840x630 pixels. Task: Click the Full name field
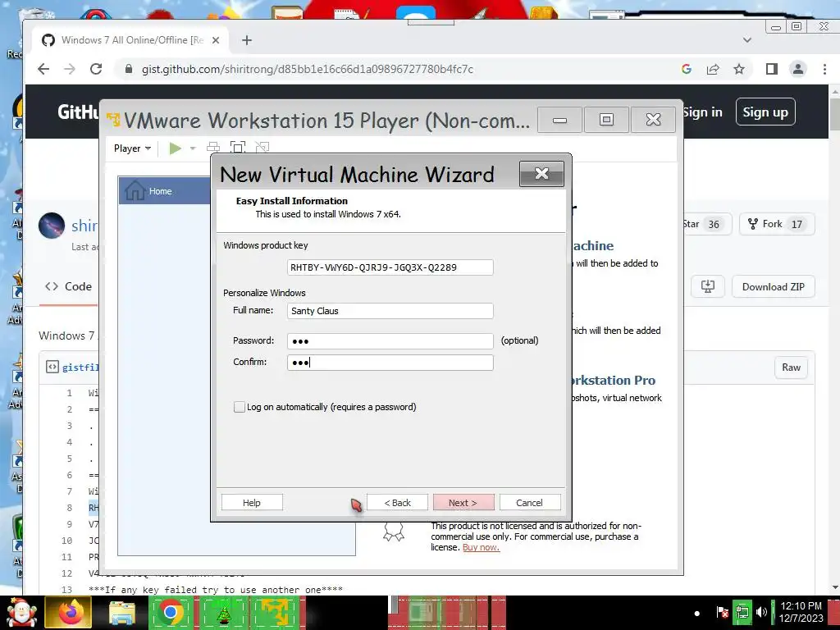pos(390,311)
